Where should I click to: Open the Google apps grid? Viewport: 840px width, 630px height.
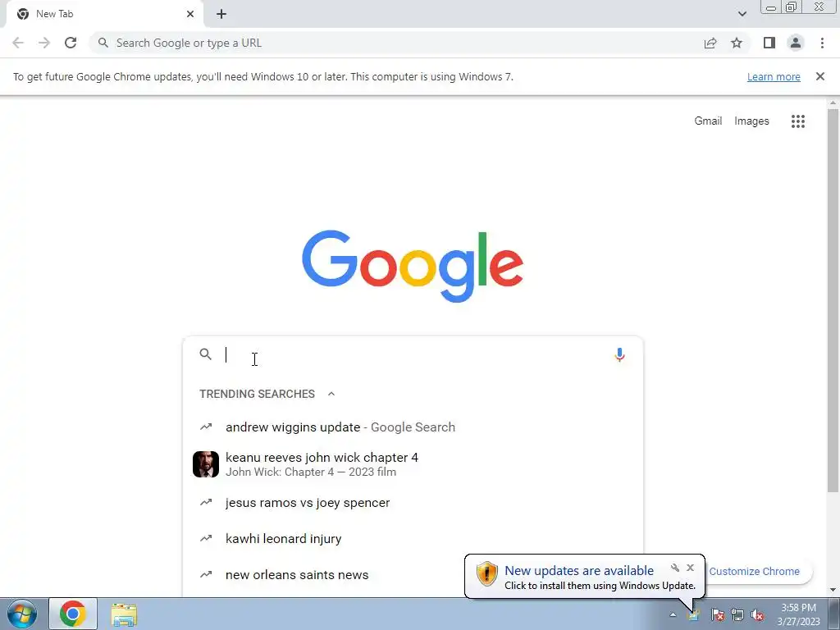797,121
